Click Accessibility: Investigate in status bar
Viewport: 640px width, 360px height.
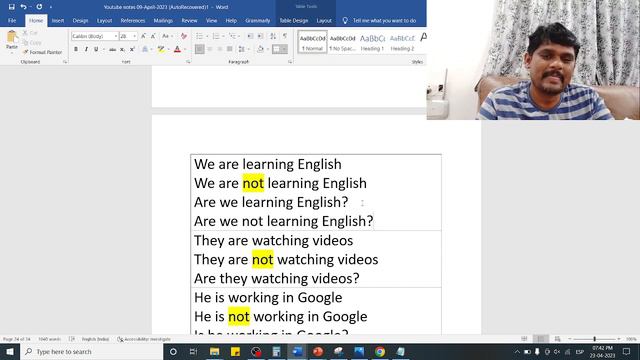144,339
